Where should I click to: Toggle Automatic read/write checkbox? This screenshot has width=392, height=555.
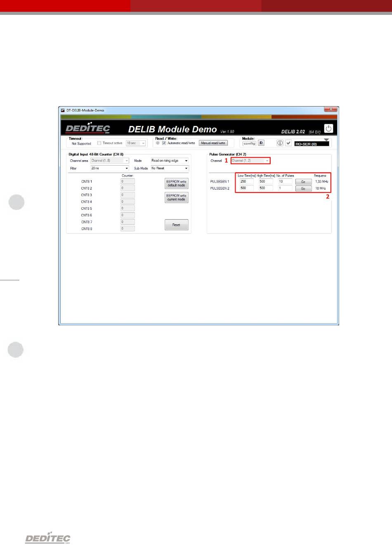[x=164, y=143]
